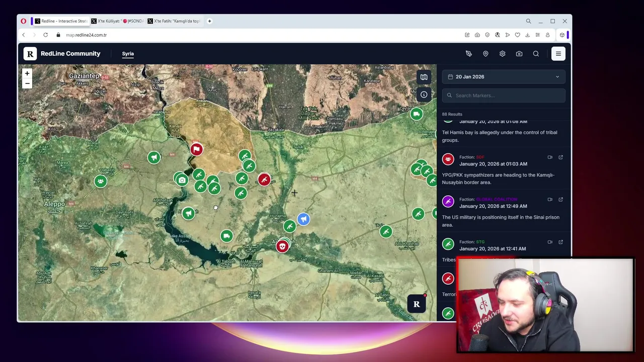Viewport: 644px width, 362px height.
Task: Click the red flag marker near Kobani
Action: pos(196,149)
